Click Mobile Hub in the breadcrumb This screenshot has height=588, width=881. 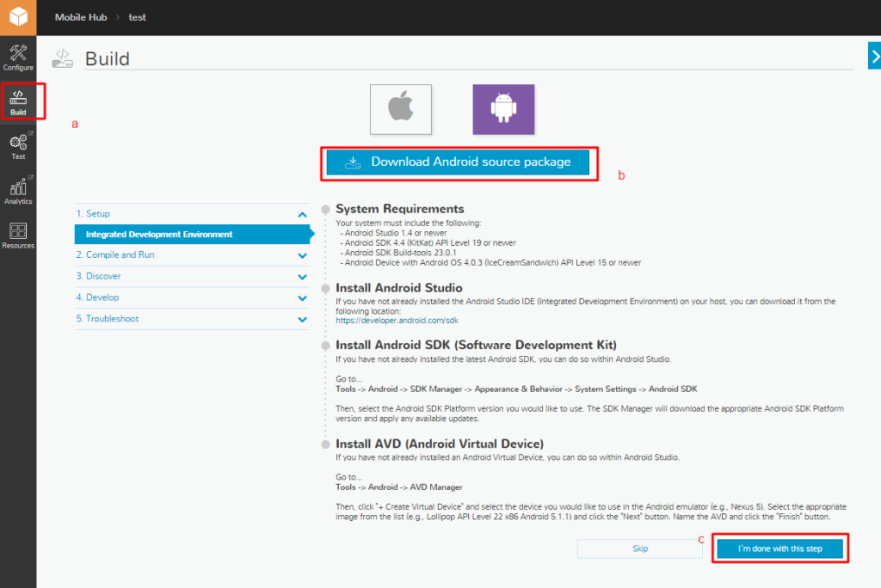(81, 17)
